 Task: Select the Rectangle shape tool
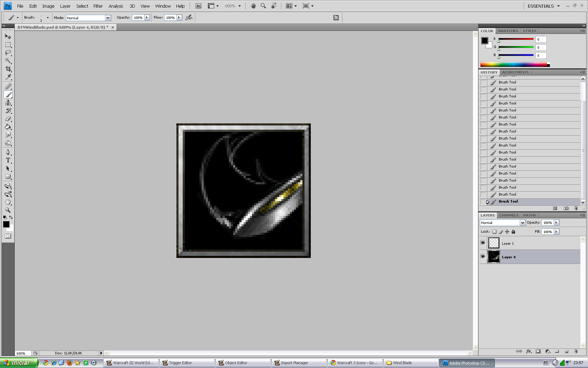coord(8,177)
